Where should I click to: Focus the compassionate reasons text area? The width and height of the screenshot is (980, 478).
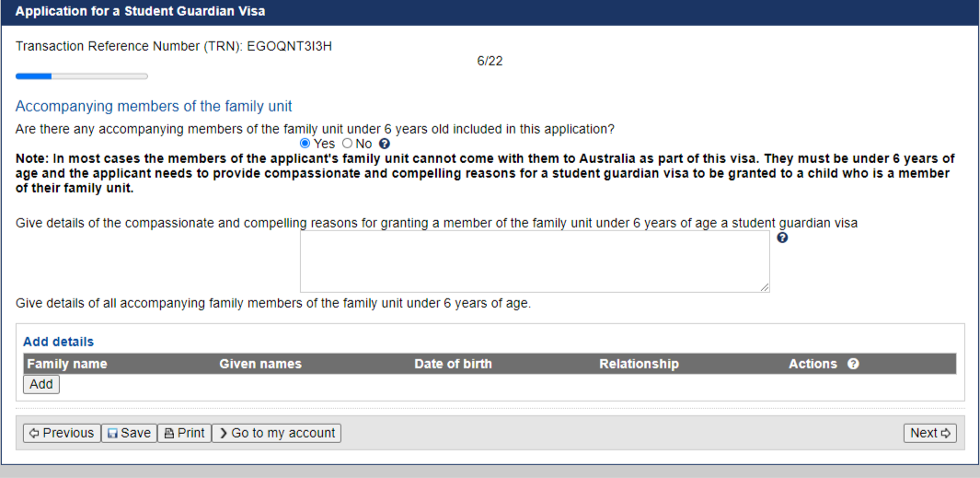pos(535,262)
